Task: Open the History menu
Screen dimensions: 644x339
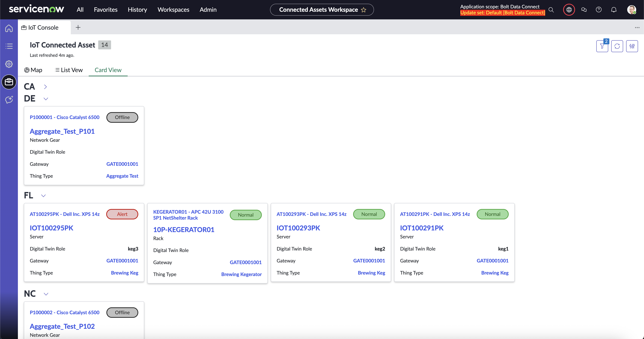Action: [137, 10]
